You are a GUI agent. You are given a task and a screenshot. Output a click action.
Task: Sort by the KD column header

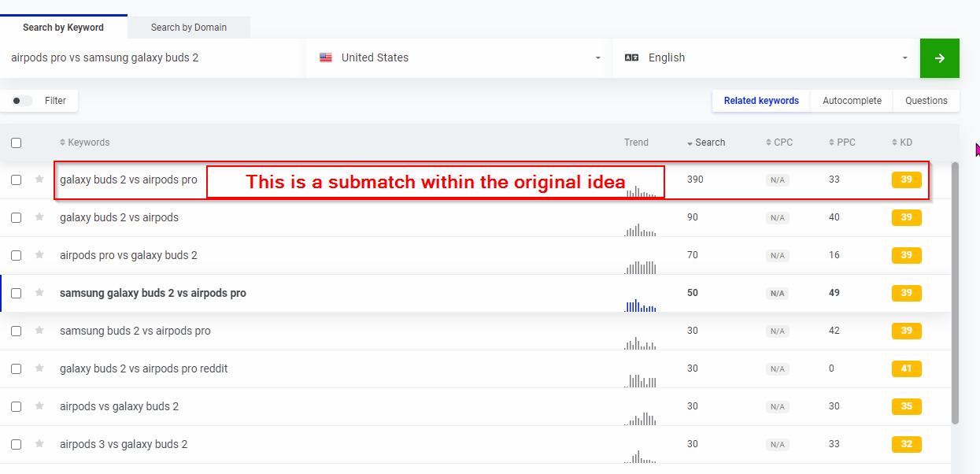point(902,143)
